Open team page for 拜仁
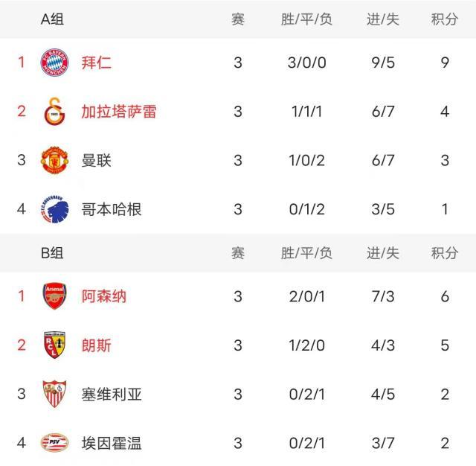This screenshot has width=476, height=466. (x=97, y=63)
